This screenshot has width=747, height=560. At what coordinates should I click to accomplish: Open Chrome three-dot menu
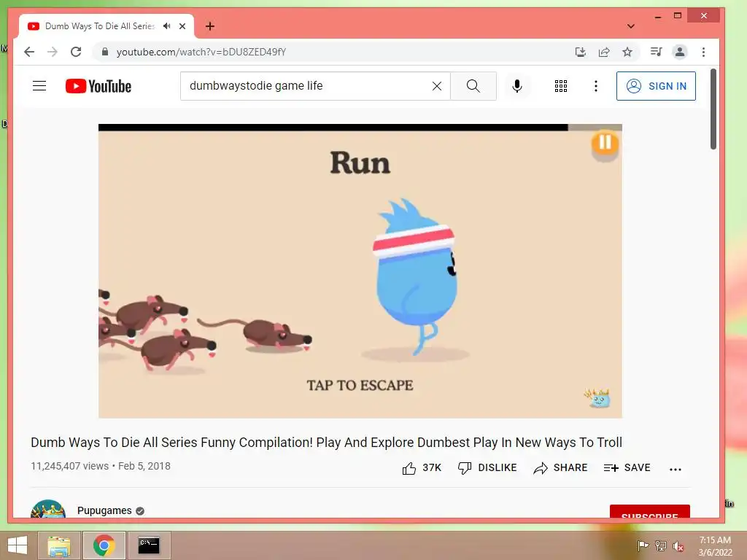704,52
